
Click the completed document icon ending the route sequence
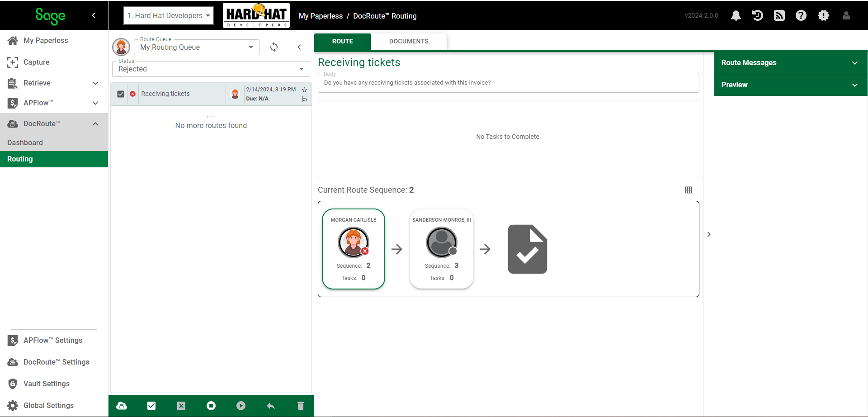tap(528, 249)
